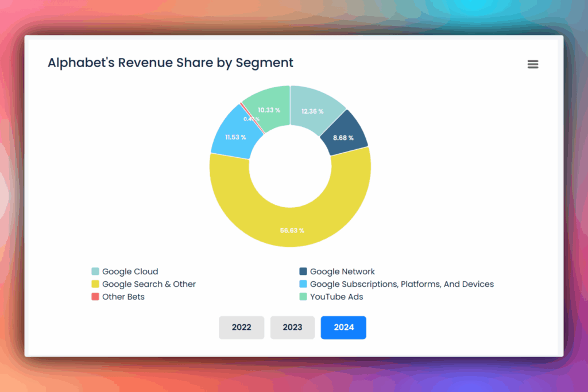Switch to the 2022 view
The height and width of the screenshot is (392, 588).
tap(241, 327)
